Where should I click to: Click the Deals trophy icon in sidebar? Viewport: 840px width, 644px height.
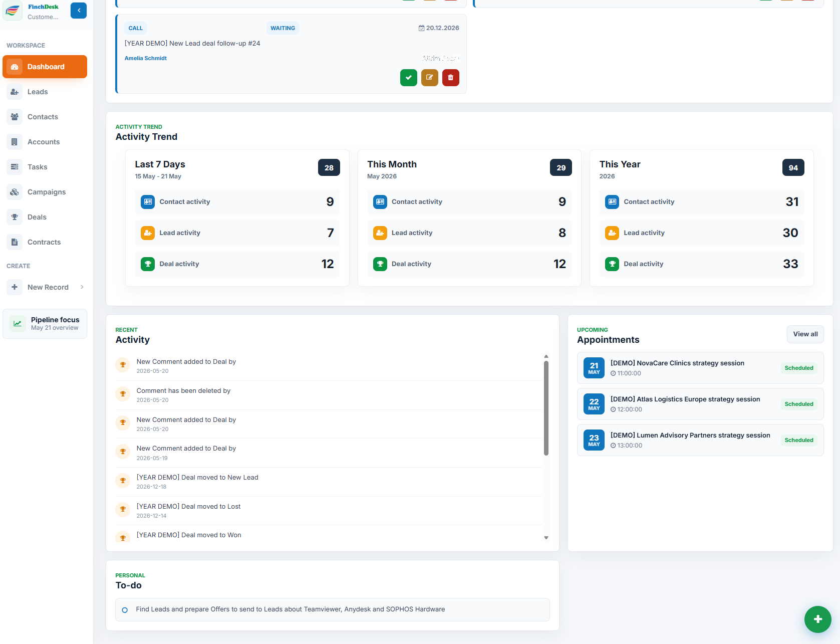(15, 217)
